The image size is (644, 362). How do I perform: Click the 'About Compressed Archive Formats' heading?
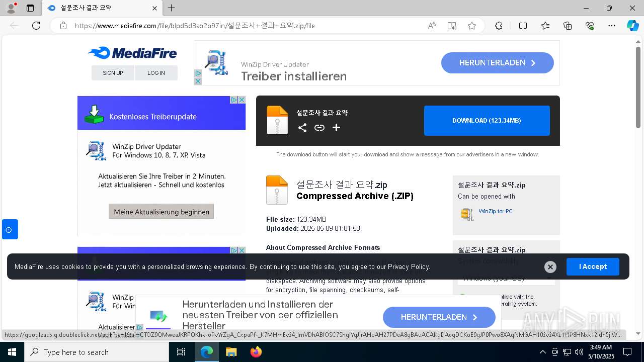[x=323, y=247]
